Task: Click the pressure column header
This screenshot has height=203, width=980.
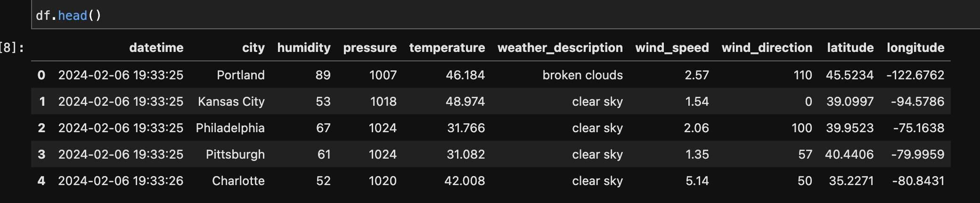Action: click(370, 48)
